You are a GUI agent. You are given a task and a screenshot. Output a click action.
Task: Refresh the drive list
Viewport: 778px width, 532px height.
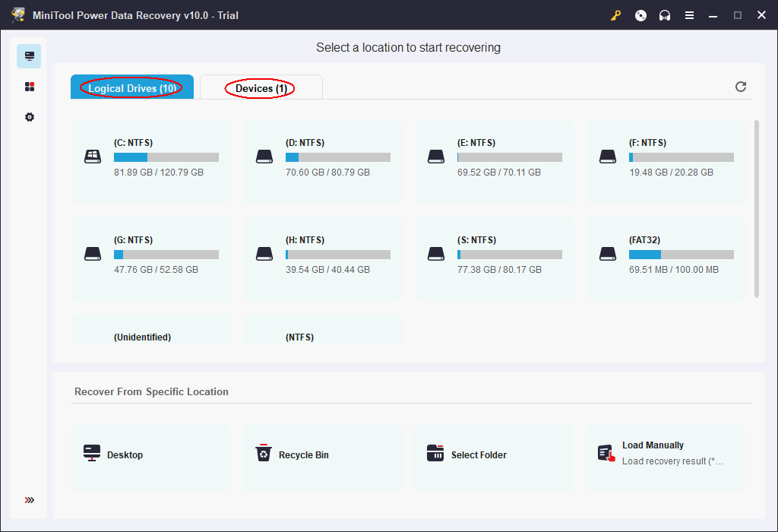tap(741, 87)
